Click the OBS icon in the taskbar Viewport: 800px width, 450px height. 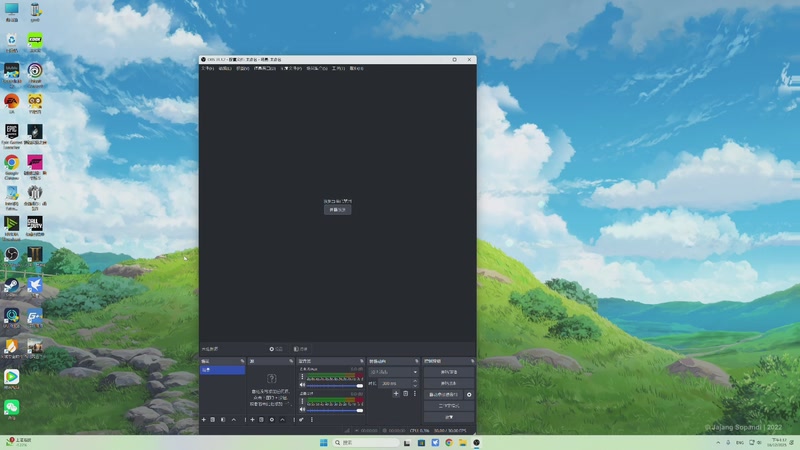(x=476, y=442)
